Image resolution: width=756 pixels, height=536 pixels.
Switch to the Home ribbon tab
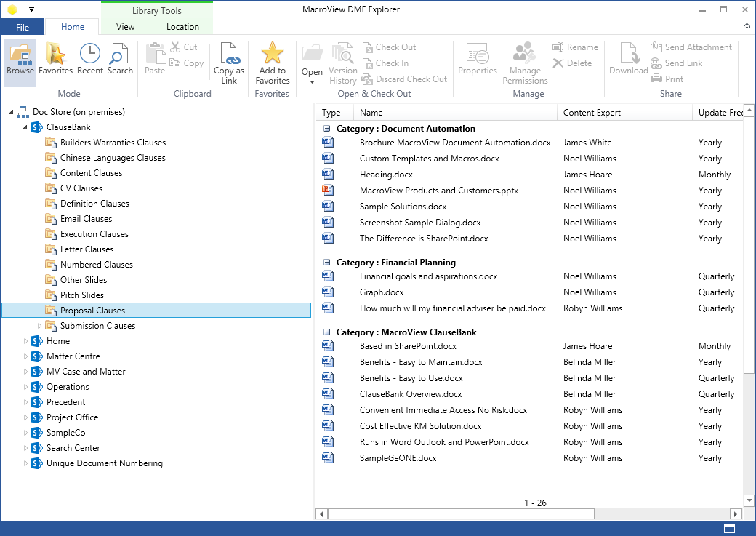click(x=72, y=27)
